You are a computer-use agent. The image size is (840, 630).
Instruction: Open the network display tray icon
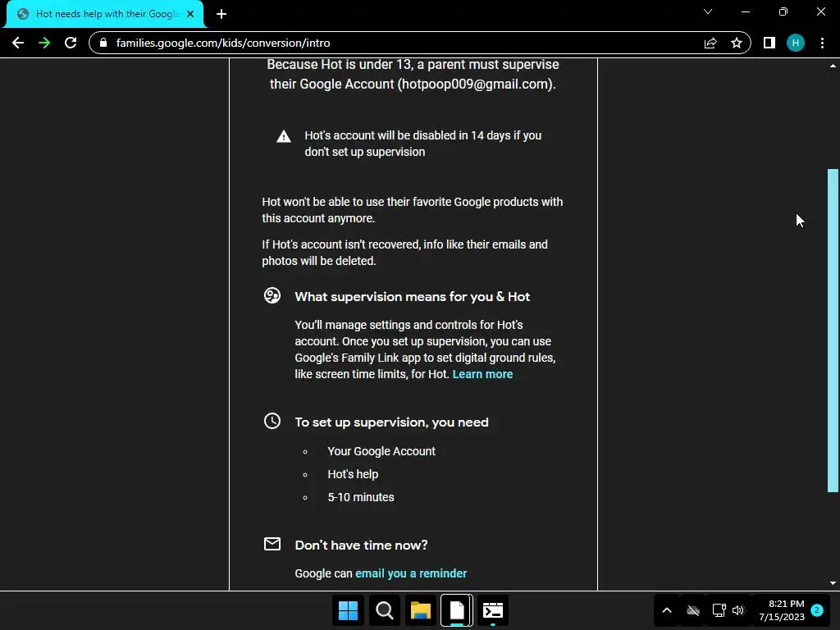(x=719, y=610)
